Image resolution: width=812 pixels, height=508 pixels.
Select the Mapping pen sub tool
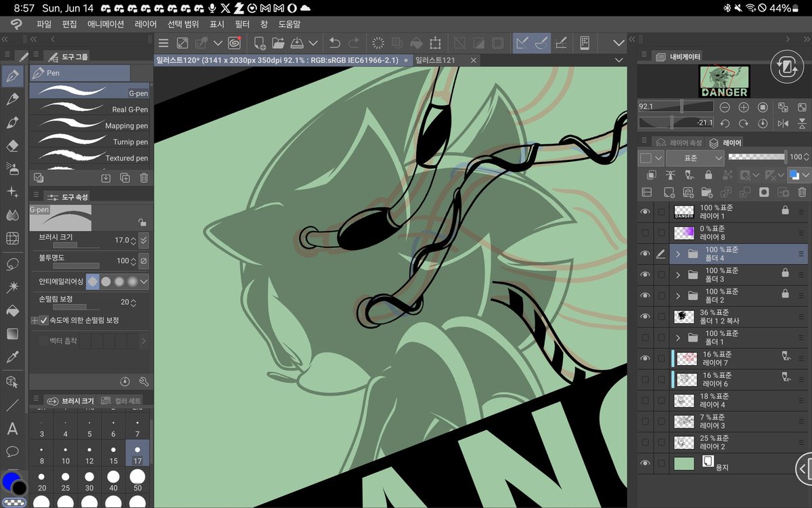(x=90, y=125)
